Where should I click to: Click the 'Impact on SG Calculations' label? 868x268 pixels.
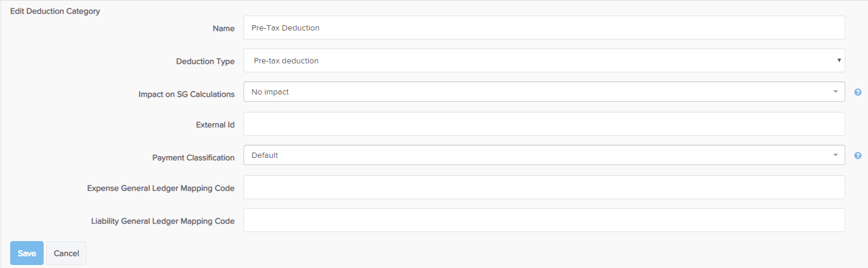click(x=187, y=95)
